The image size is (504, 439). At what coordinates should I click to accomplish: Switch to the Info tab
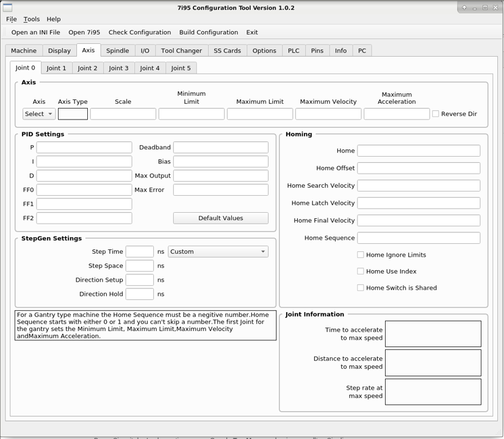[340, 51]
